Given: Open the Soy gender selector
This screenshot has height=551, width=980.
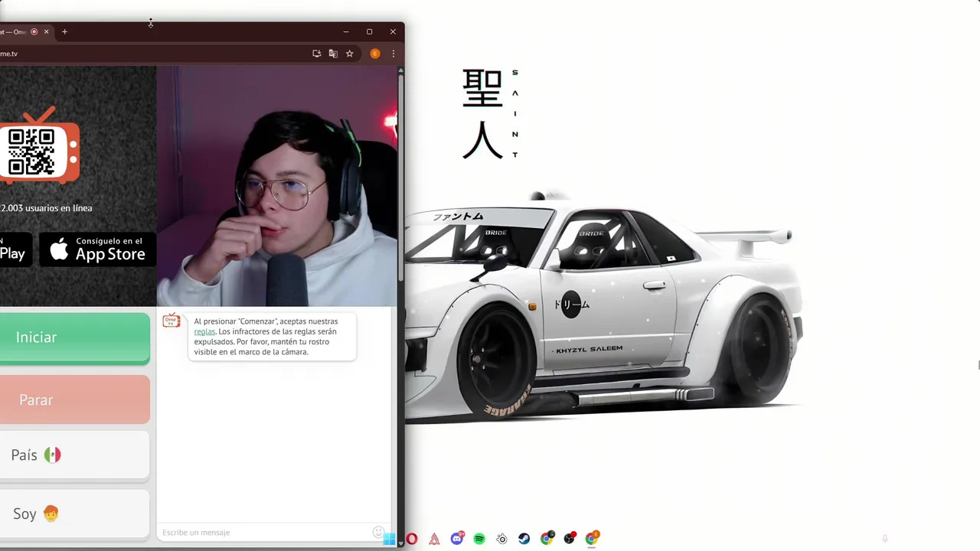Looking at the screenshot, I should click(74, 514).
